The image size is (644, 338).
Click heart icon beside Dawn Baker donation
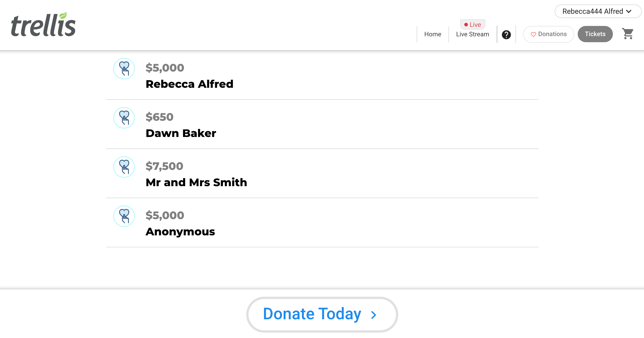click(124, 118)
